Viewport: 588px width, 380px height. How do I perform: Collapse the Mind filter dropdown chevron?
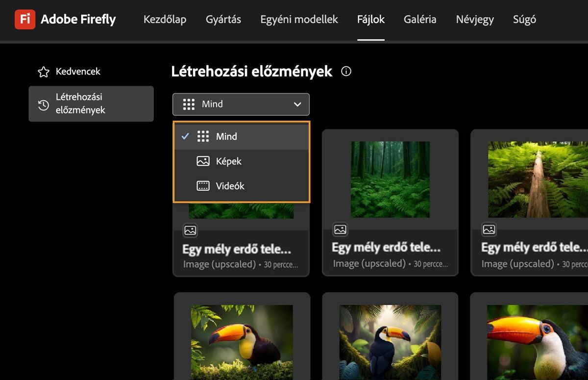297,104
